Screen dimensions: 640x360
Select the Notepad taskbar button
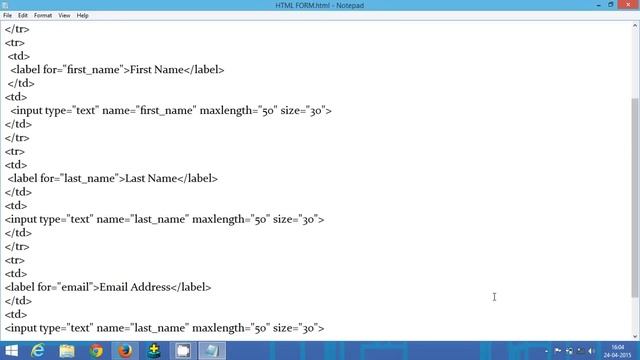(x=212, y=351)
